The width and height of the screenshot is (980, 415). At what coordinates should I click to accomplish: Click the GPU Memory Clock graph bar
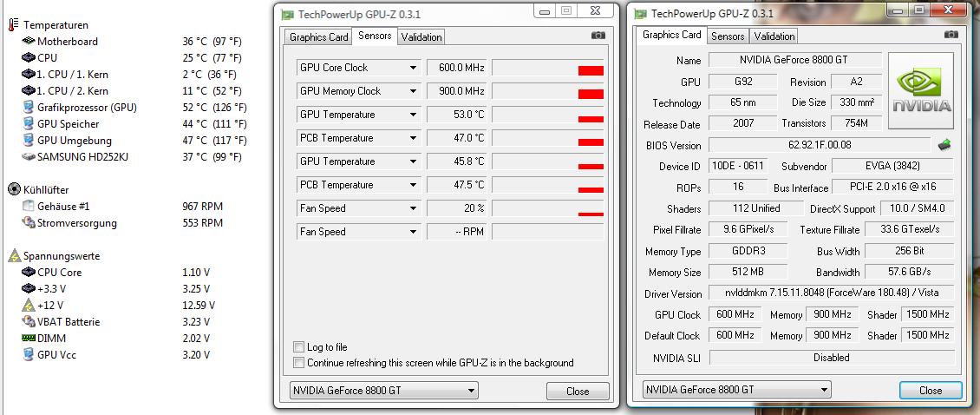591,94
